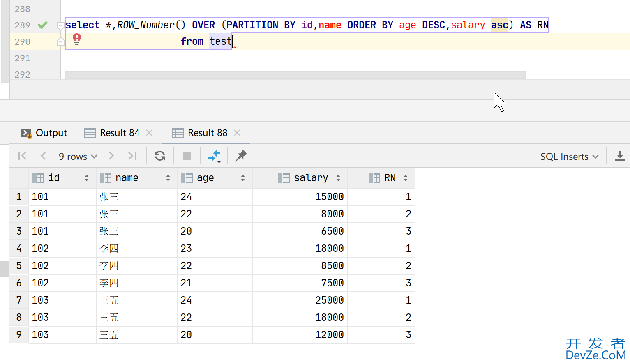Image resolution: width=630 pixels, height=364 pixels.
Task: Click the name column table icon
Action: click(106, 178)
